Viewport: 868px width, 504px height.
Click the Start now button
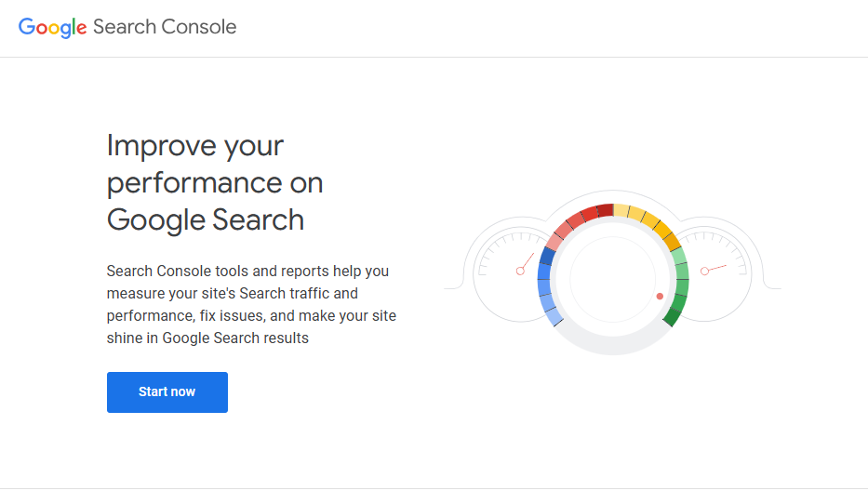[167, 392]
